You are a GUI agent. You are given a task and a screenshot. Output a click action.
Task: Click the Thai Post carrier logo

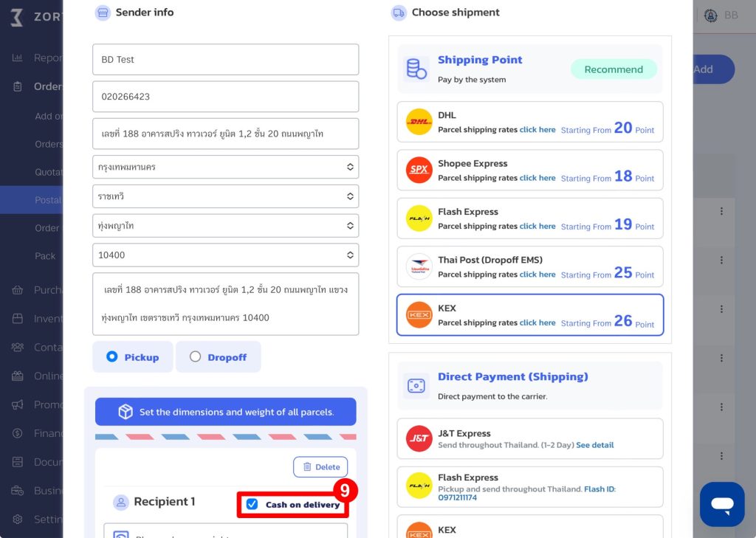(419, 266)
